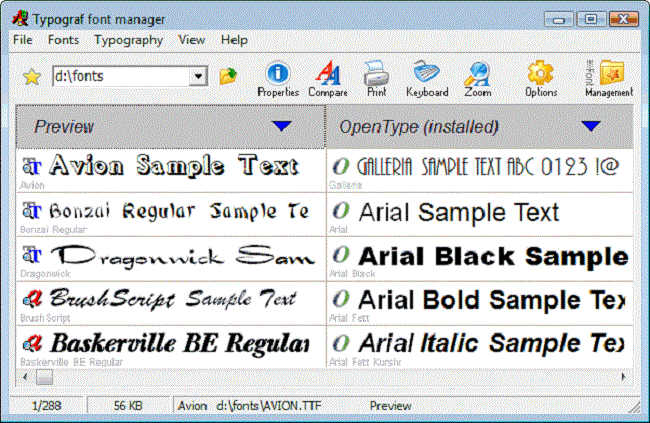650x423 pixels.
Task: Select the Arial Sample Text preview
Action: [x=459, y=212]
